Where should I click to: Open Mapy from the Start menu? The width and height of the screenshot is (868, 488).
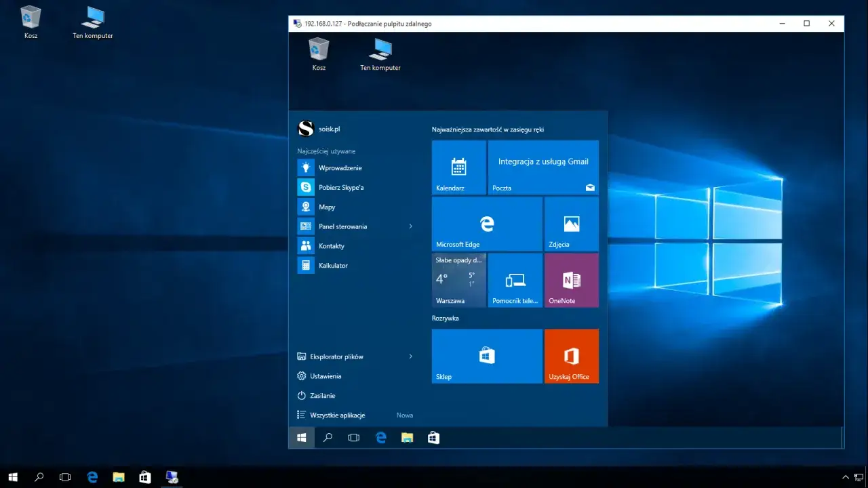tap(328, 207)
